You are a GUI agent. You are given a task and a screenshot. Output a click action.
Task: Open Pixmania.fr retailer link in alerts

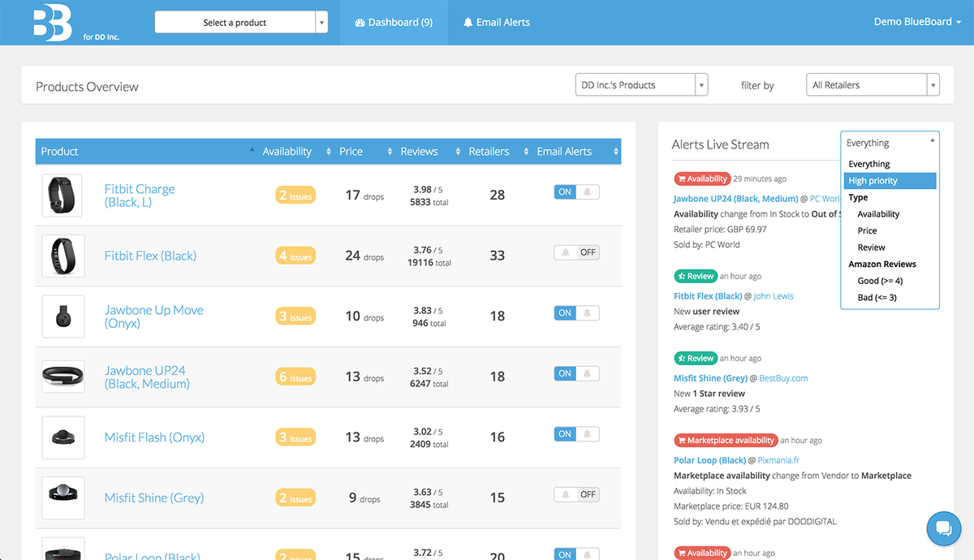click(x=780, y=460)
